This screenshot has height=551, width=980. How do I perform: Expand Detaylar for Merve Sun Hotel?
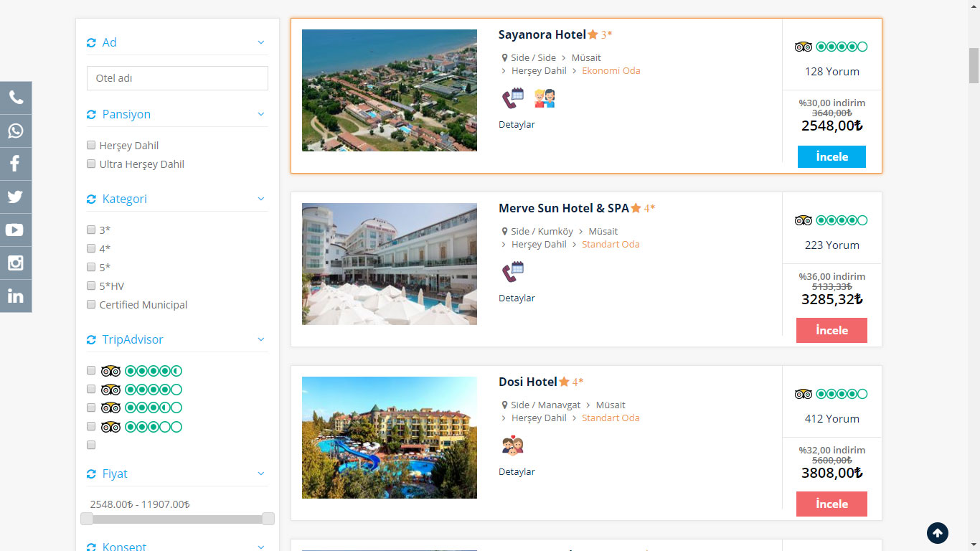517,298
